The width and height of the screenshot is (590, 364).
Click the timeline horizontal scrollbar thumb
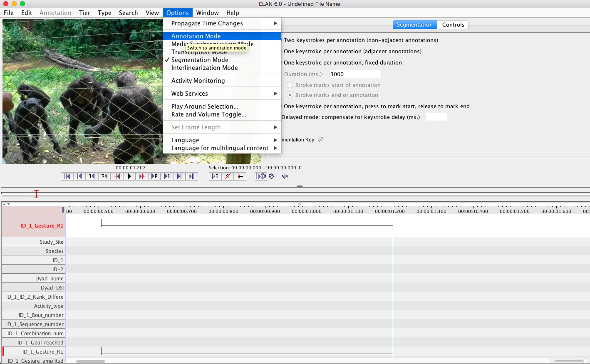click(90, 362)
